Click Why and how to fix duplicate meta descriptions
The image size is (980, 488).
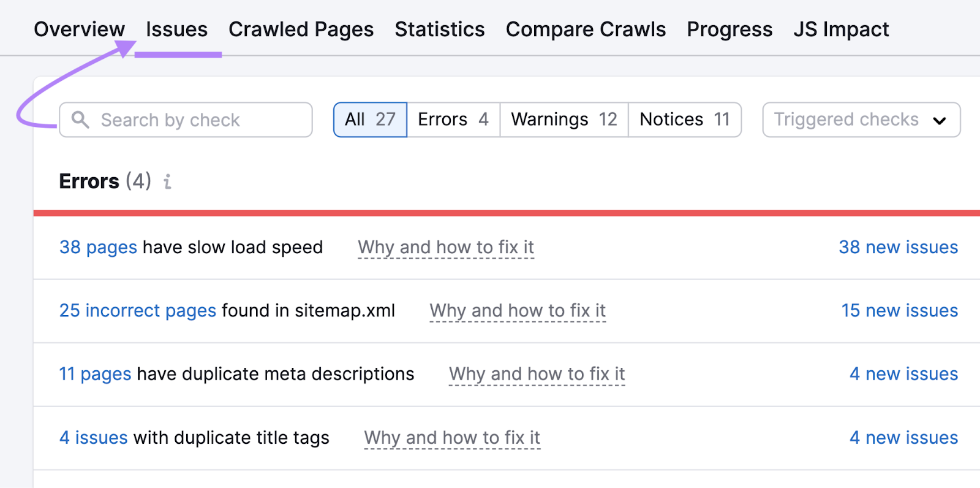pyautogui.click(x=537, y=374)
